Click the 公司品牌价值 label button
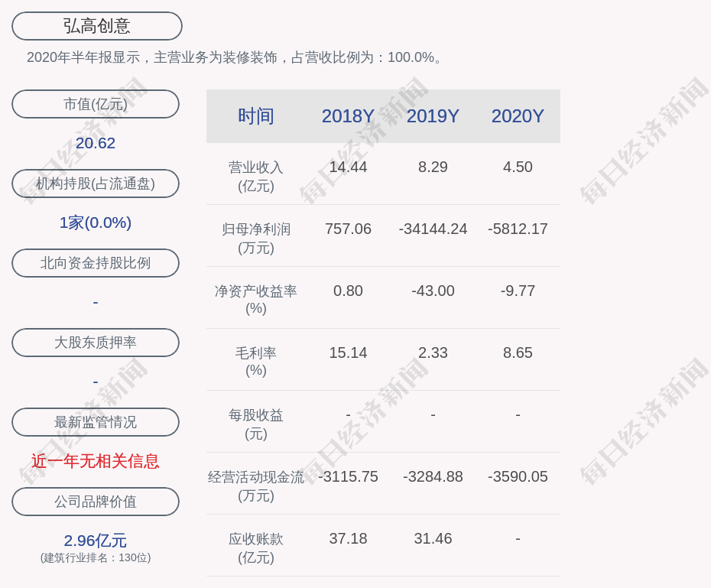This screenshot has height=588, width=711. point(96,502)
